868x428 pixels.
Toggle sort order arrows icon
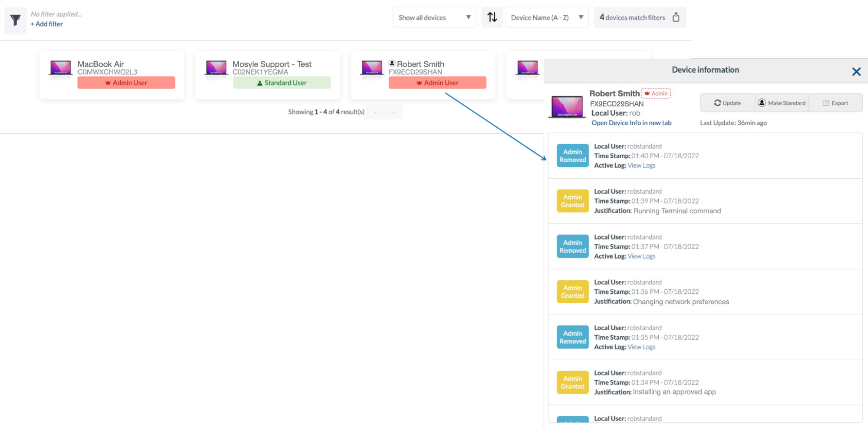(492, 17)
